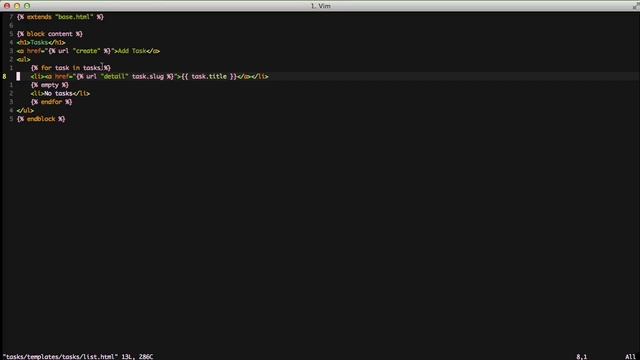Click the block cursor at line start
Image resolution: width=640 pixels, height=360 pixels.
[18, 76]
